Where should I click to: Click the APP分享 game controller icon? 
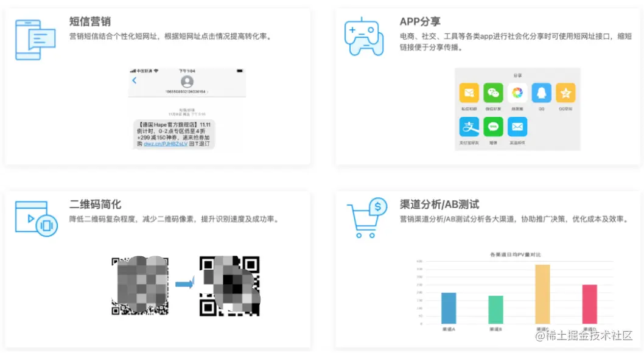[364, 37]
